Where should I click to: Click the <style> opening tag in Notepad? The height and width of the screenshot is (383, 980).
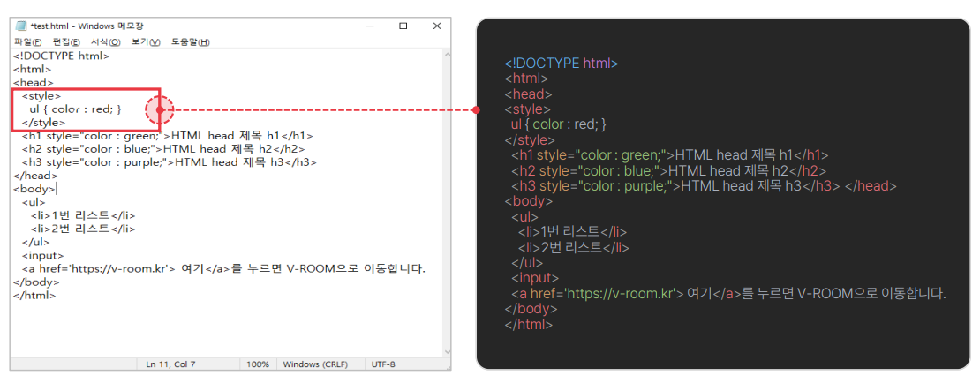tap(41, 95)
